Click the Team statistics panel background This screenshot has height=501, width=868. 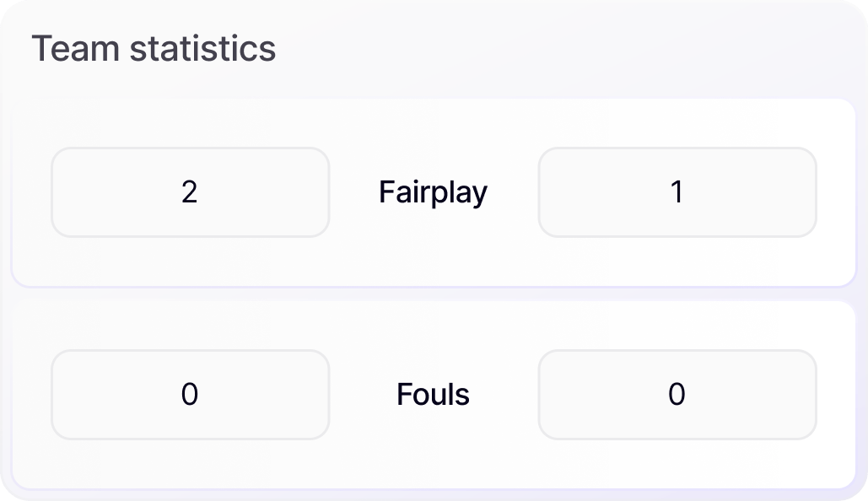(x=590, y=51)
